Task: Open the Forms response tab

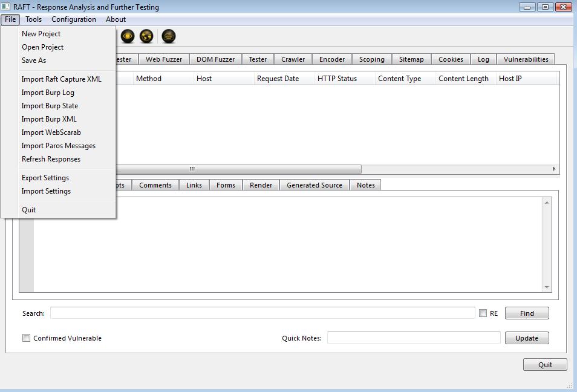Action: (226, 185)
